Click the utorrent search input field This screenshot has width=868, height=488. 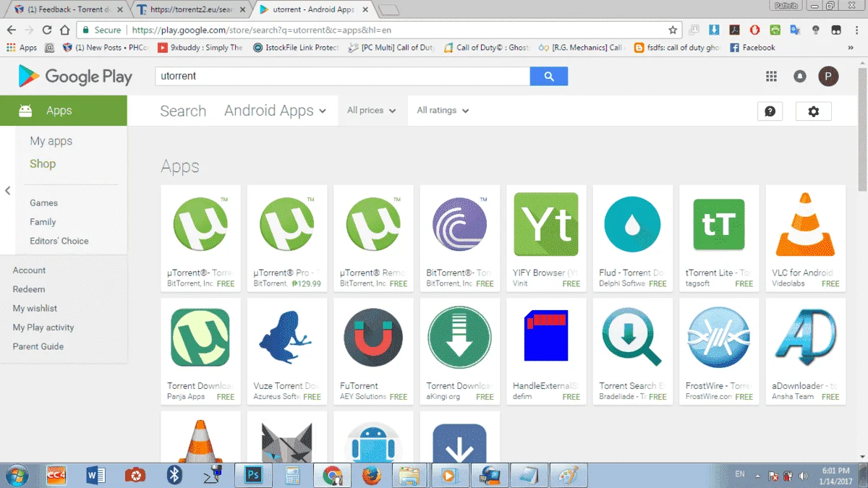coord(342,76)
